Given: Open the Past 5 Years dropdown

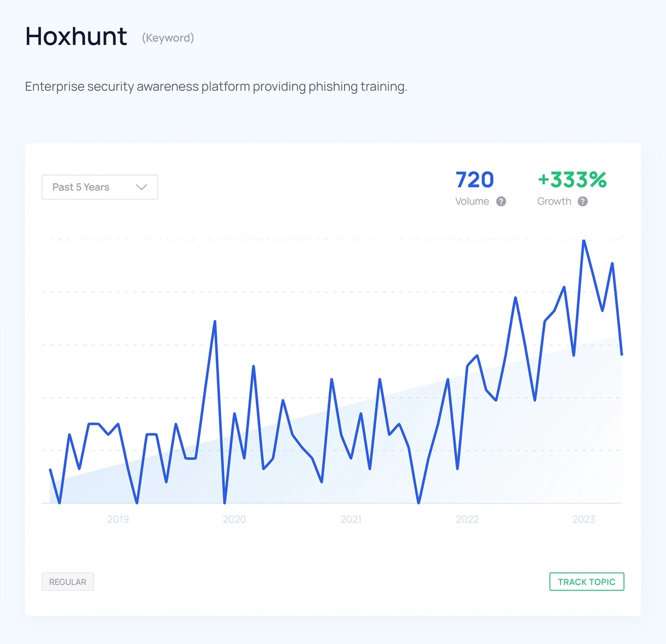Looking at the screenshot, I should click(x=100, y=187).
